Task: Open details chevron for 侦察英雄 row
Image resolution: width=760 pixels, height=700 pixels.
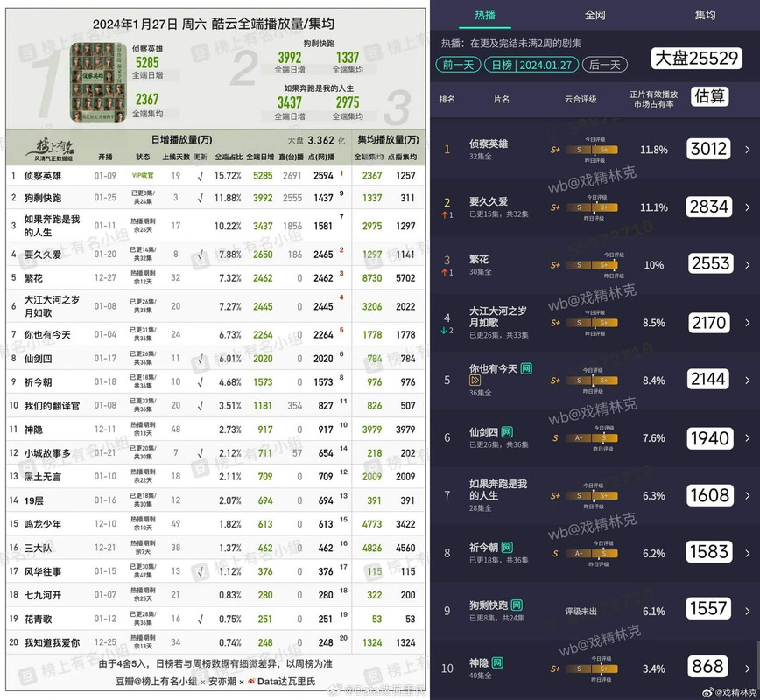Action: 748,150
